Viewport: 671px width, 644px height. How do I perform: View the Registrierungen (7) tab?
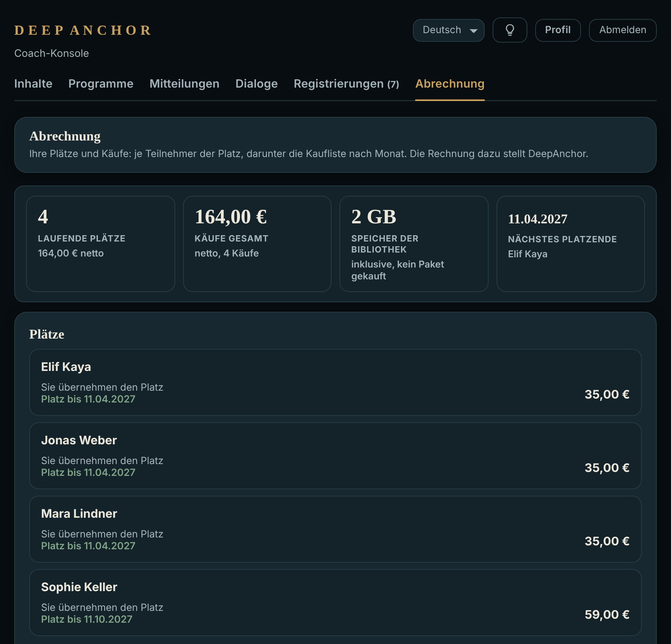[346, 84]
